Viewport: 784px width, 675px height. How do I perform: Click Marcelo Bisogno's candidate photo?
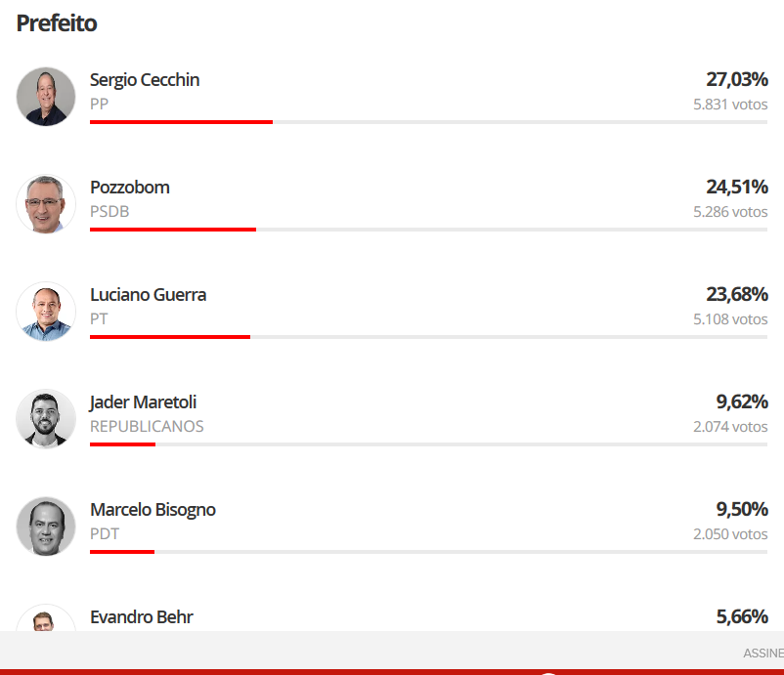(x=46, y=527)
